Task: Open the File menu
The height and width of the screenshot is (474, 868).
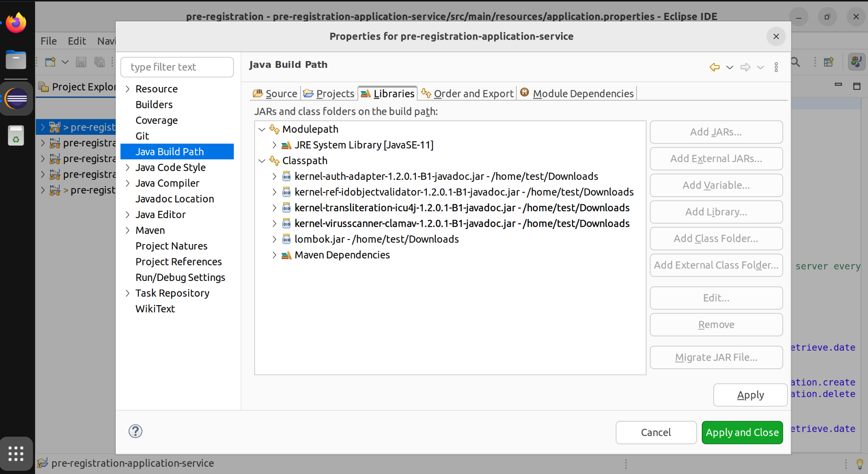Action: (49, 41)
